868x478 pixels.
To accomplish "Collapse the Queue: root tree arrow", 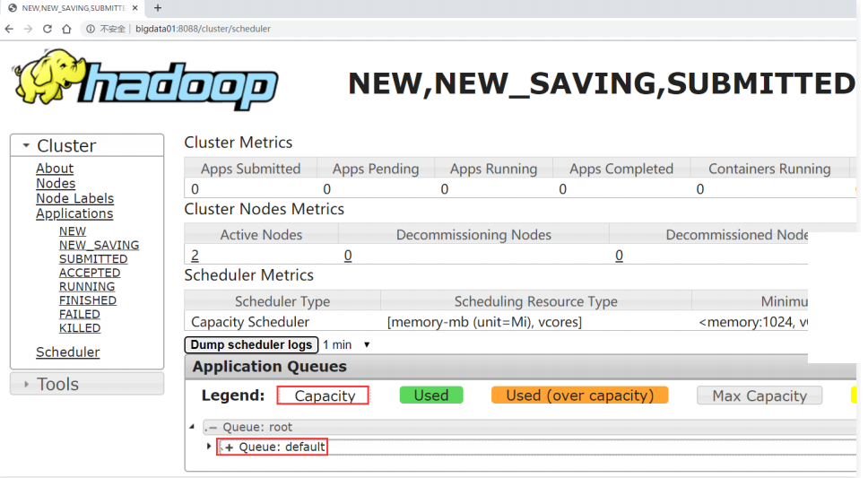I will [x=192, y=427].
